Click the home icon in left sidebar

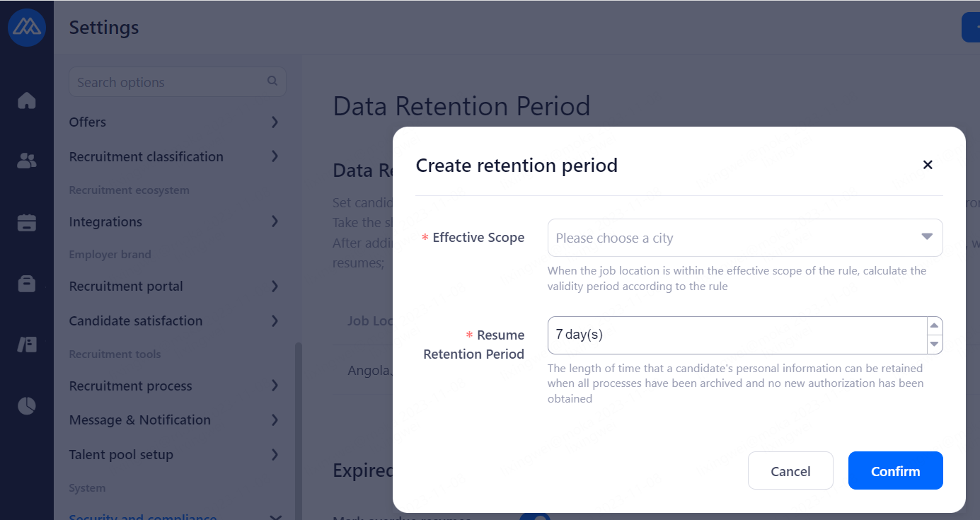(x=26, y=100)
